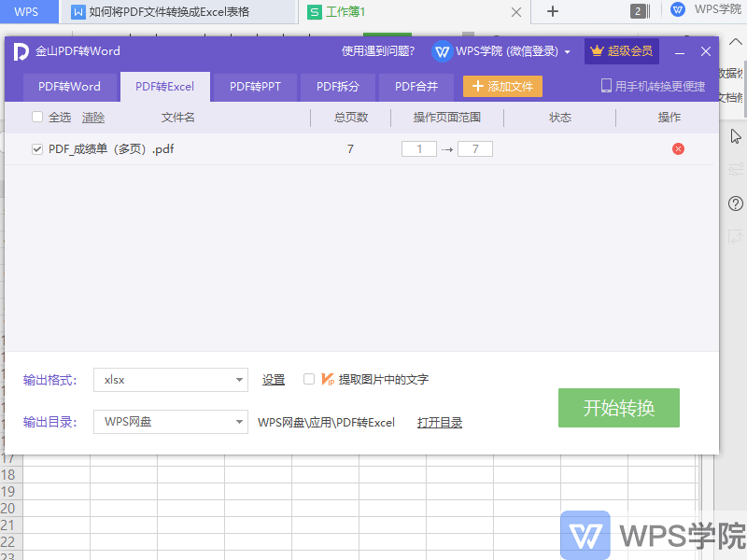The width and height of the screenshot is (747, 560).
Task: Switch to the PDF转PPT tab
Action: (255, 87)
